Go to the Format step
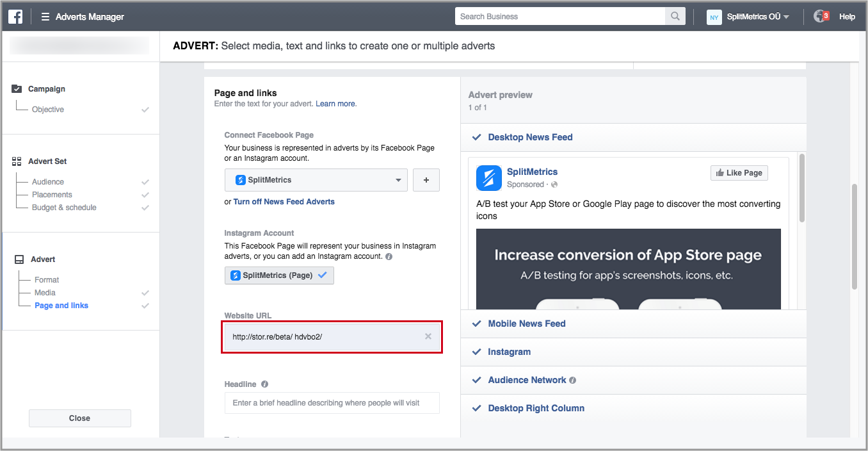 [x=47, y=280]
